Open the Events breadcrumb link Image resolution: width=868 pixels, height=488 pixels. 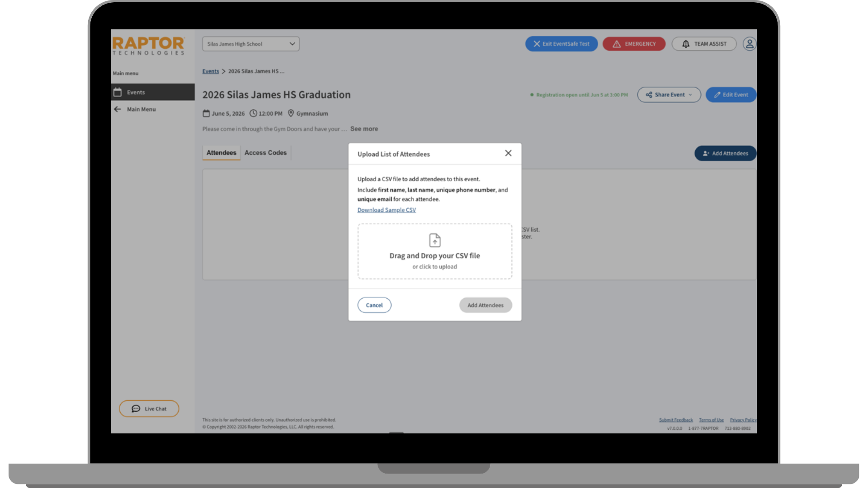[211, 71]
